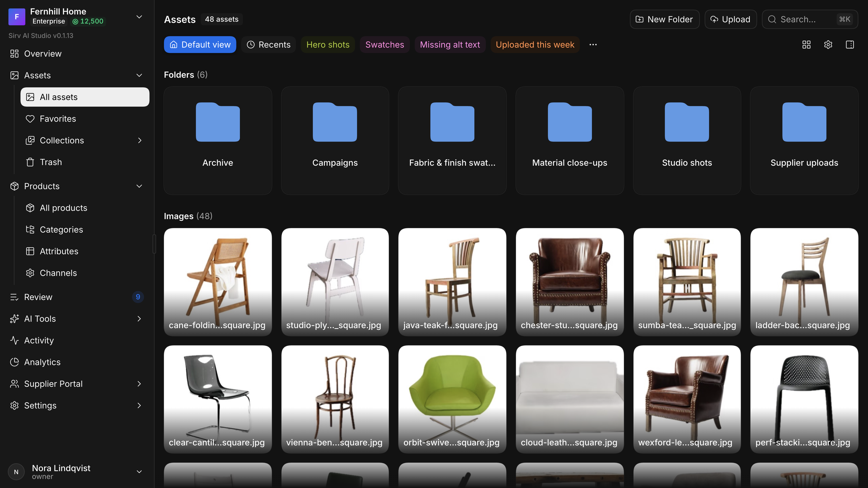Open Activity feed

tap(78, 340)
